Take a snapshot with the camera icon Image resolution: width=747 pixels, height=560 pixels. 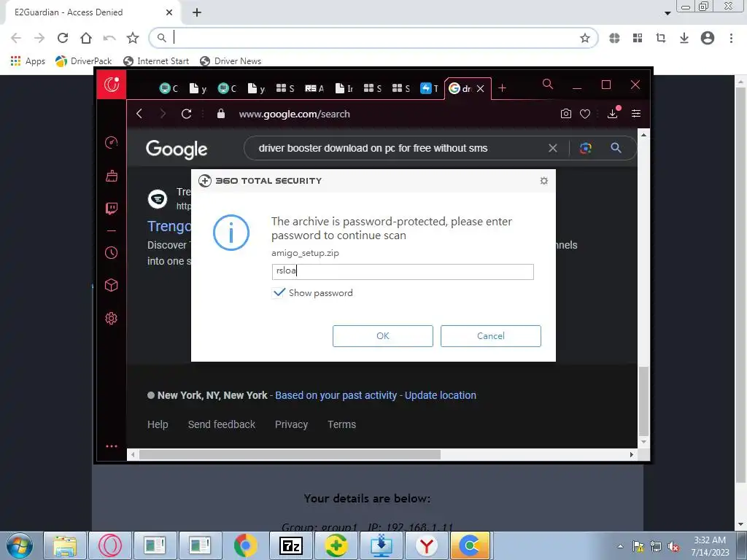(x=566, y=114)
